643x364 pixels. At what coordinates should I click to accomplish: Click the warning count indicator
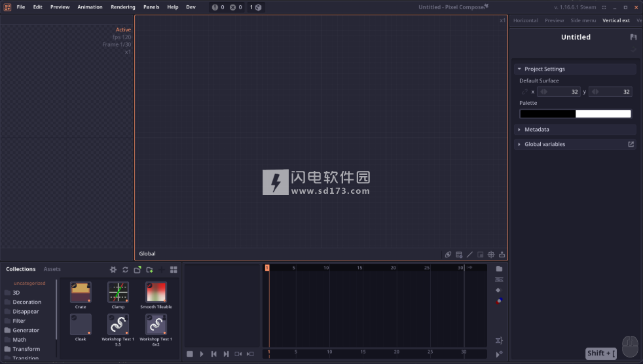218,7
